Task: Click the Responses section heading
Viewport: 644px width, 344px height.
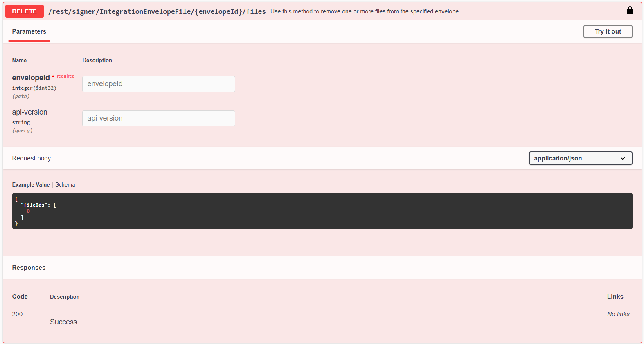Action: tap(29, 268)
